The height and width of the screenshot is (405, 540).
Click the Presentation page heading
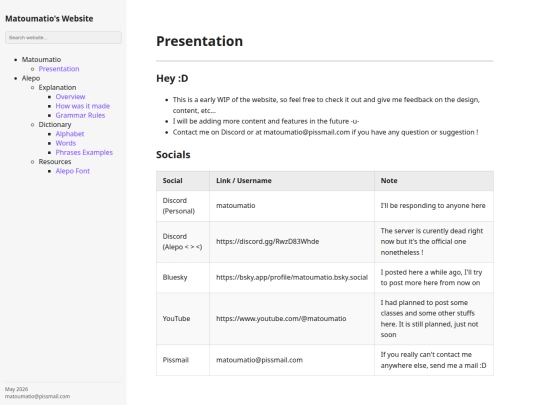[x=199, y=41]
